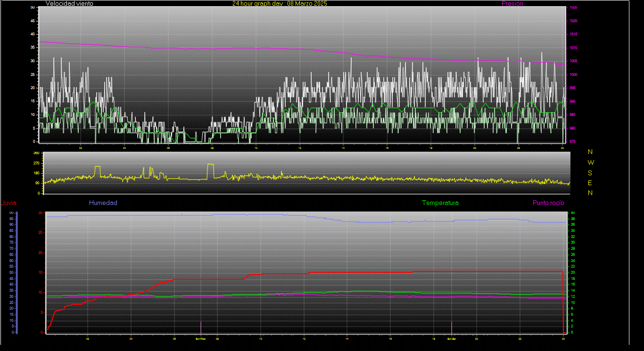Click the 55 value on blue humidity axis
Viewport: 644px width, 351px height.
click(11, 267)
